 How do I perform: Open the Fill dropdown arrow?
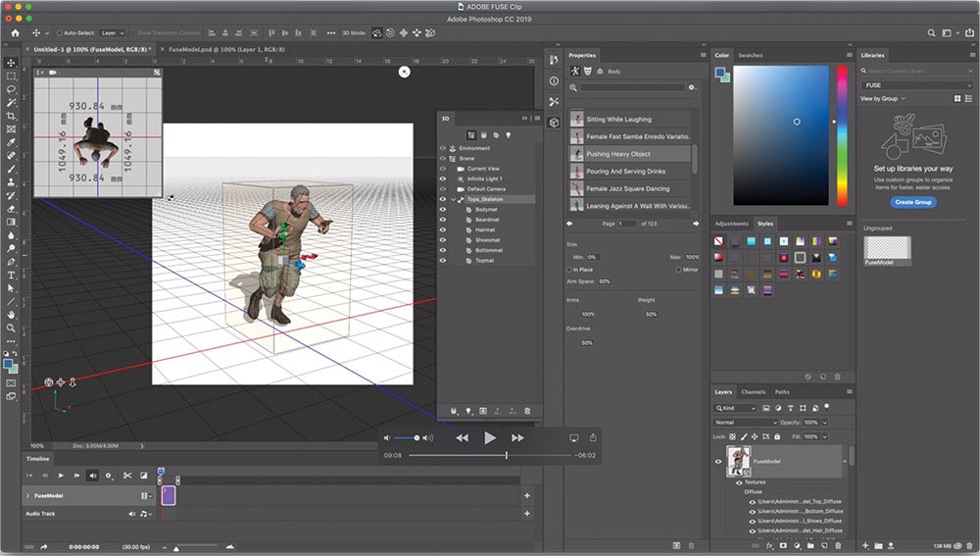(825, 436)
